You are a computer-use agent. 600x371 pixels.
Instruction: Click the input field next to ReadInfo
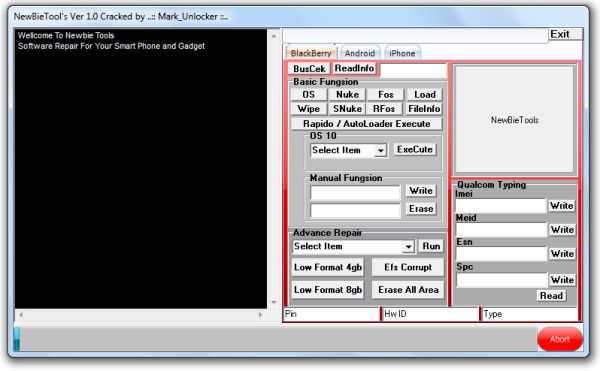tap(413, 70)
